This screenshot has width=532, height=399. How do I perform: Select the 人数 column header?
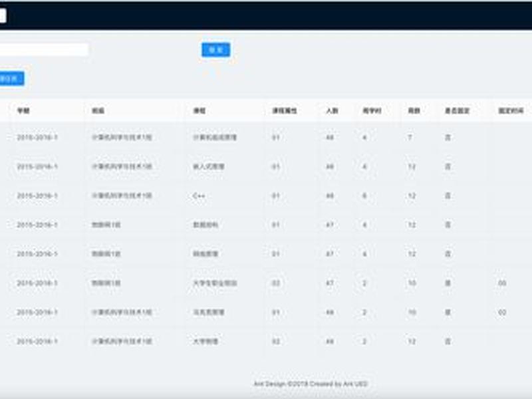[332, 110]
